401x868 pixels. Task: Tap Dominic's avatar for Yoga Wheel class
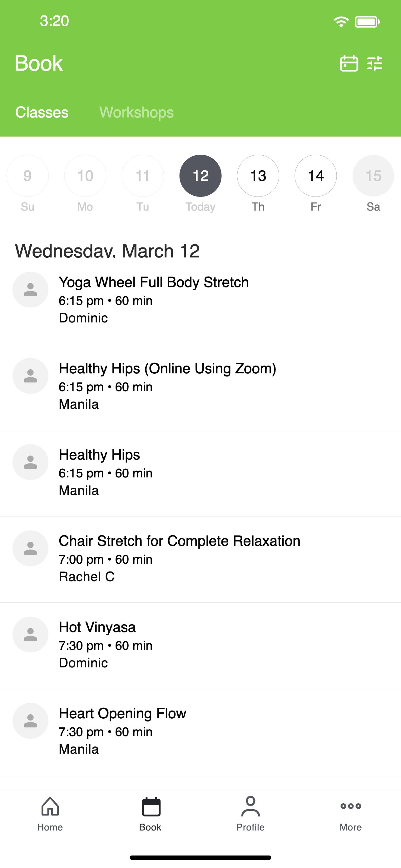(30, 290)
